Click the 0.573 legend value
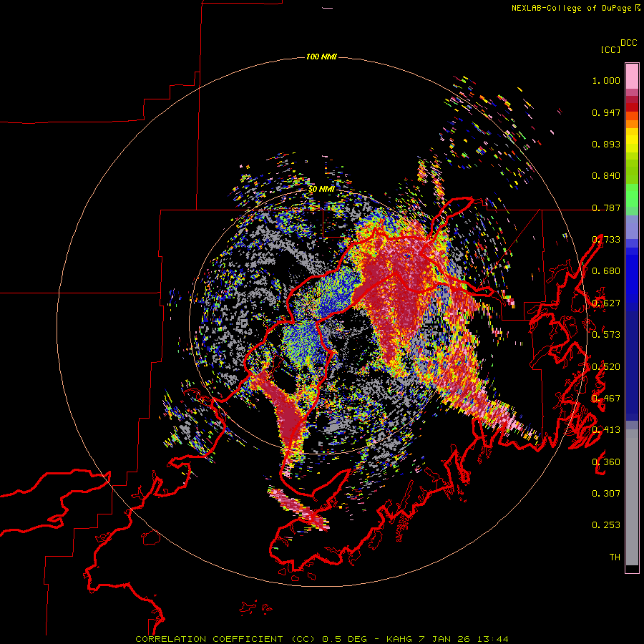644x644 pixels. coord(606,335)
